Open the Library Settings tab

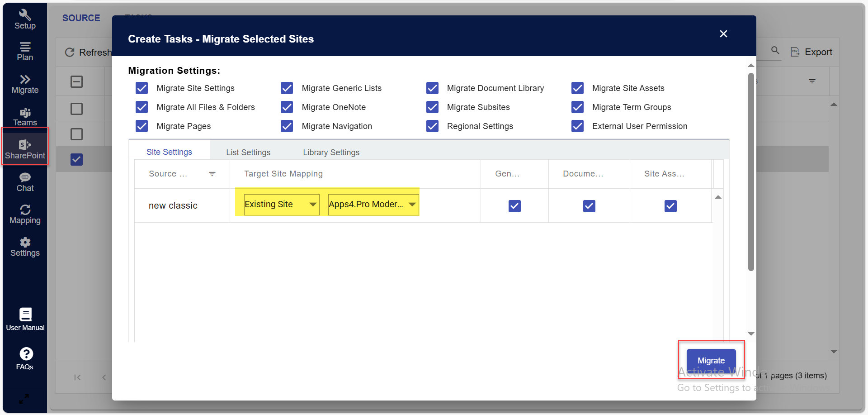331,152
